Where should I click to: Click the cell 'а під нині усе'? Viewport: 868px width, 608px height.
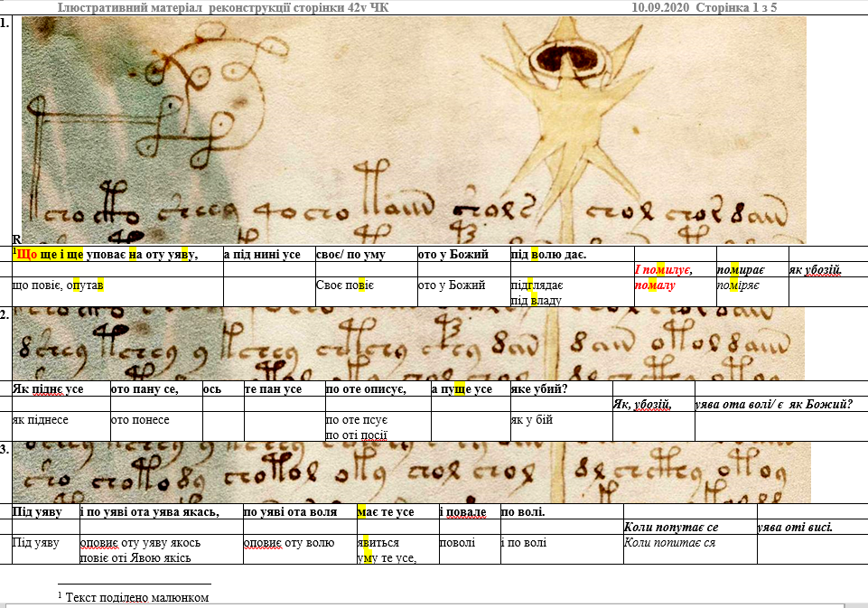click(x=269, y=254)
